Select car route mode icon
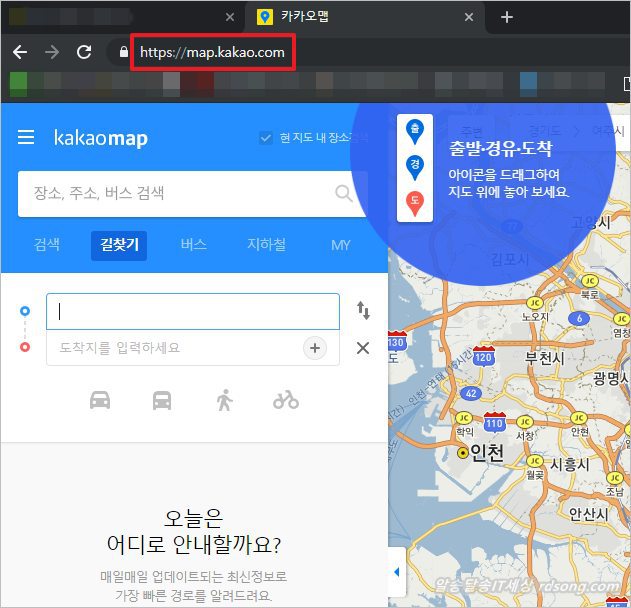This screenshot has width=631, height=608. (x=100, y=400)
